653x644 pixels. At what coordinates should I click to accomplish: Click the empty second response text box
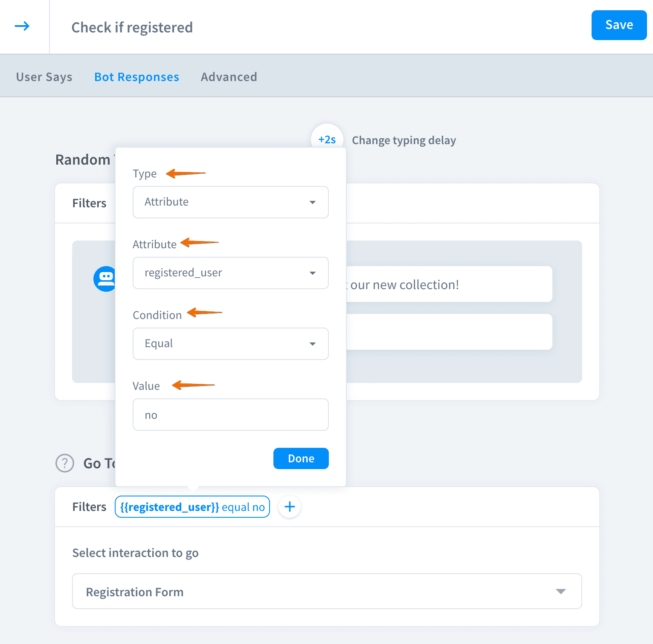448,332
